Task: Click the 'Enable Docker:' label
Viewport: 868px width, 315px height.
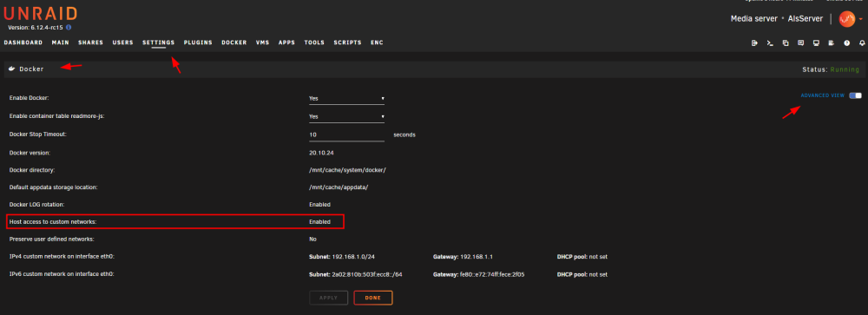Action: point(30,98)
